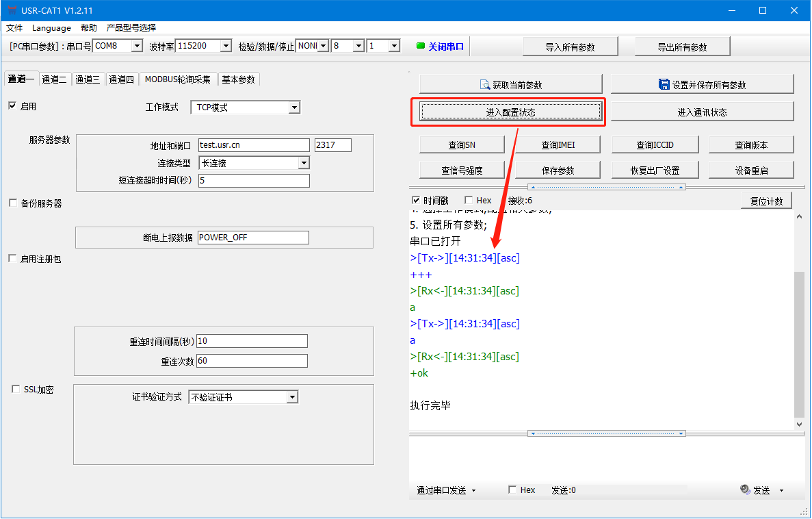
Task: Enable the 备份服务器 checkbox
Action: click(13, 203)
